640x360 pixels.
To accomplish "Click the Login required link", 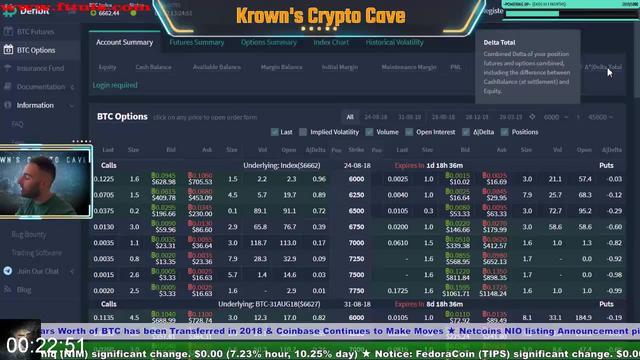I will pos(115,85).
